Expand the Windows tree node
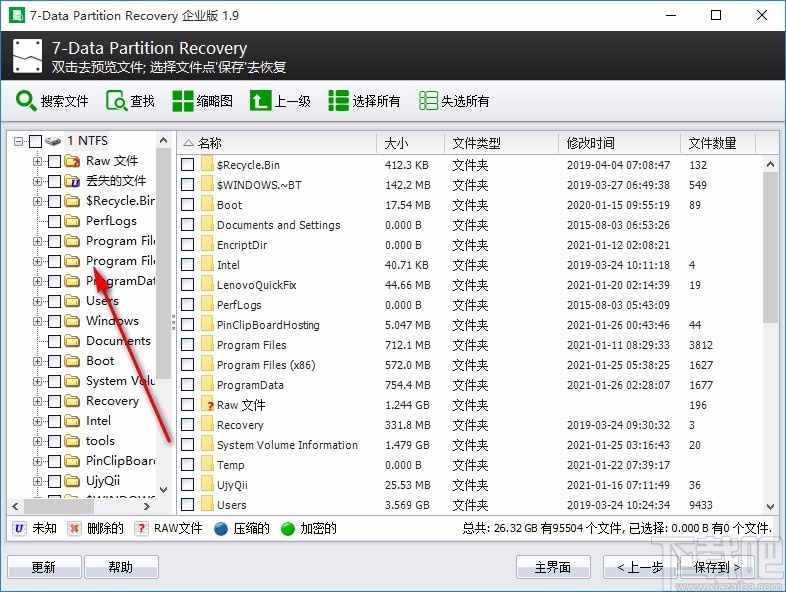Screen dimensions: 786x592 pyautogui.click(x=37, y=321)
